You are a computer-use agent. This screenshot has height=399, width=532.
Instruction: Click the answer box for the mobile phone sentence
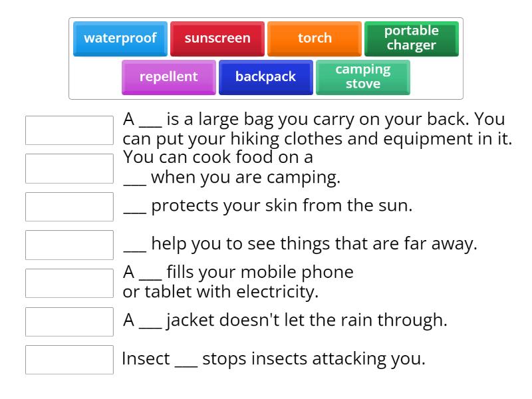70,283
